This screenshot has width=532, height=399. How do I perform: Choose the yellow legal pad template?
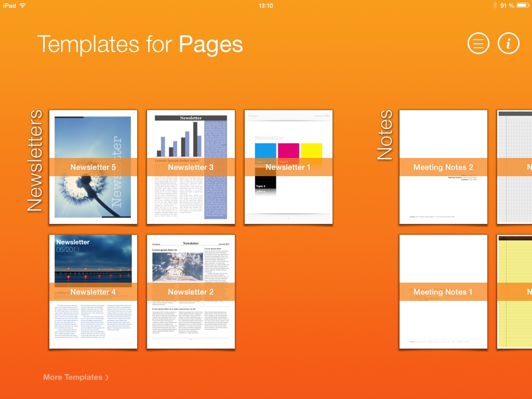pyautogui.click(x=515, y=291)
